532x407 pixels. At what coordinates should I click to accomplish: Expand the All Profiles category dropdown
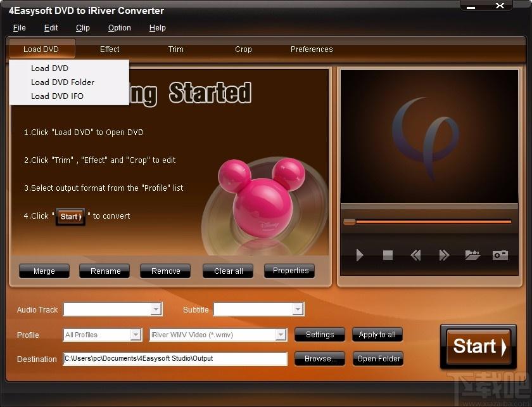(x=136, y=335)
